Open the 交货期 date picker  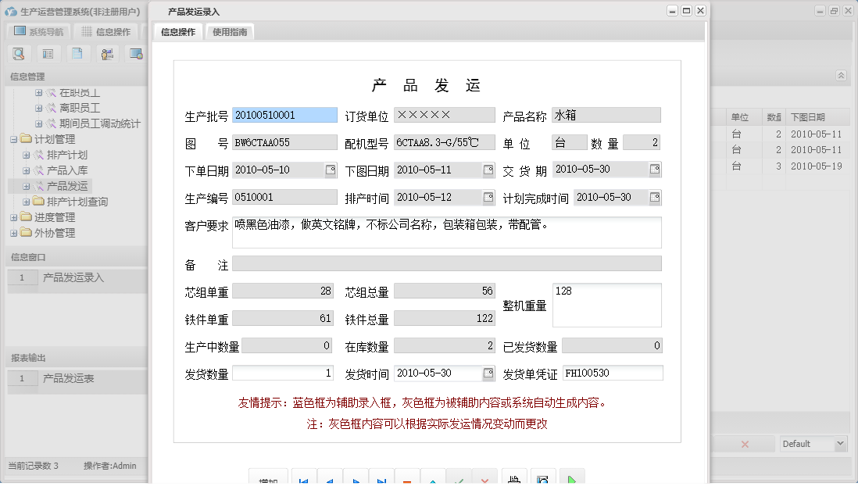655,170
